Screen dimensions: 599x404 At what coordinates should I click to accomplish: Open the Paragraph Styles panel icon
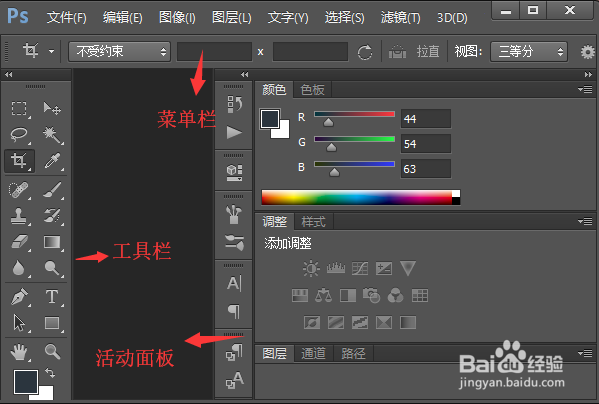point(234,352)
